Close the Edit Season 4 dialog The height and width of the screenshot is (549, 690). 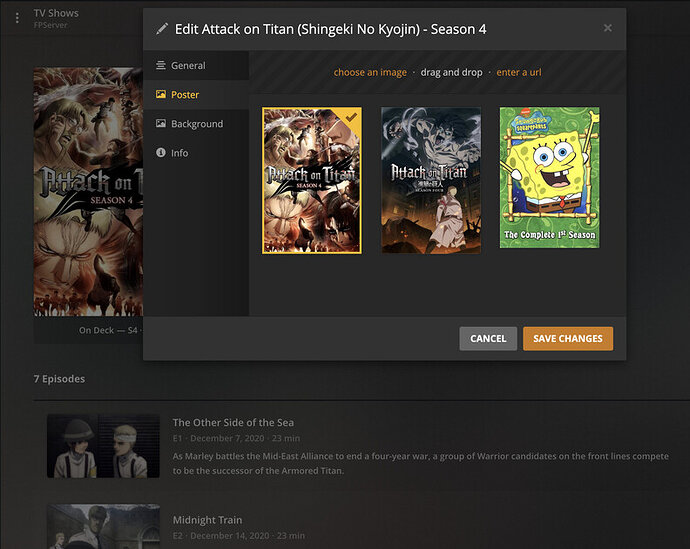(x=608, y=28)
